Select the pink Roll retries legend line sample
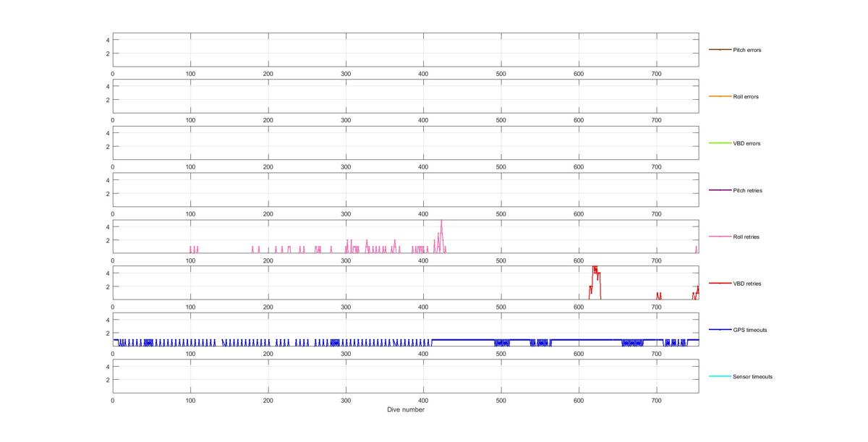 pyautogui.click(x=720, y=237)
